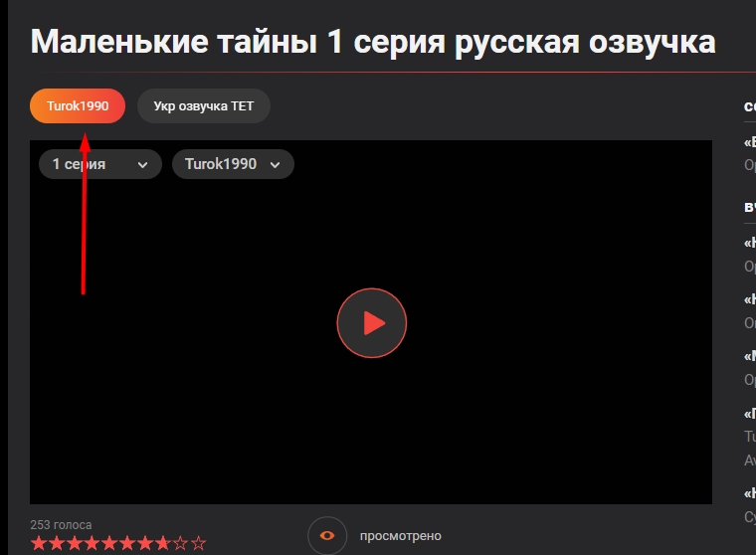Give the maximum ten-star rating
756x555 pixels.
(x=199, y=543)
